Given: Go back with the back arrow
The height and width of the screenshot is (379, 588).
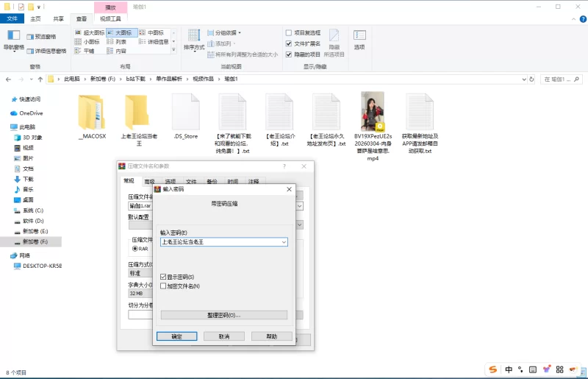Looking at the screenshot, I should click(x=9, y=79).
